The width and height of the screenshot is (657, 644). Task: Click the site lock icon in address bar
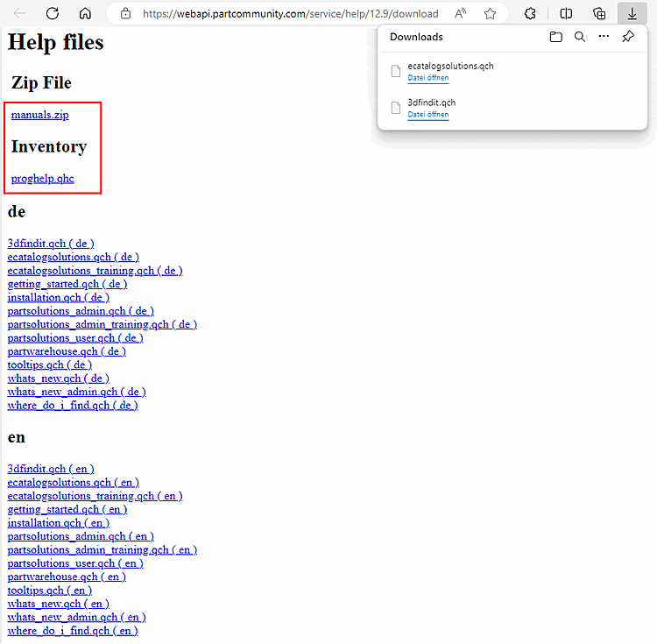click(x=125, y=14)
